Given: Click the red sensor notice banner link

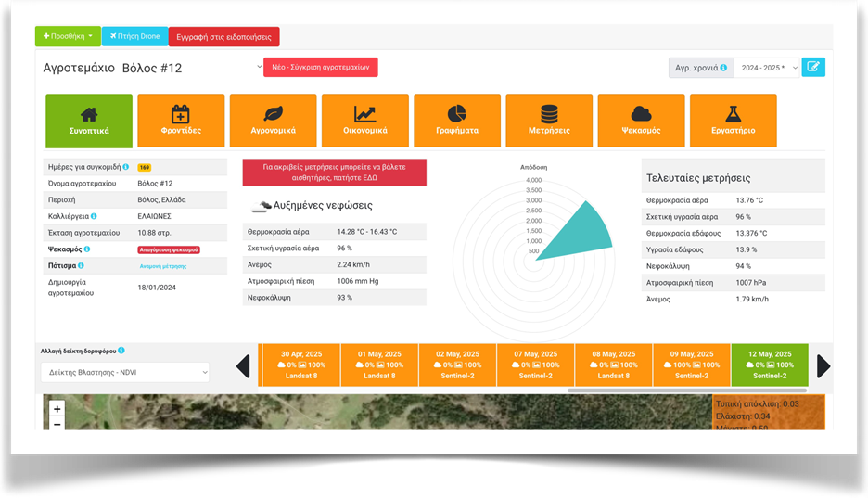Looking at the screenshot, I should (334, 173).
